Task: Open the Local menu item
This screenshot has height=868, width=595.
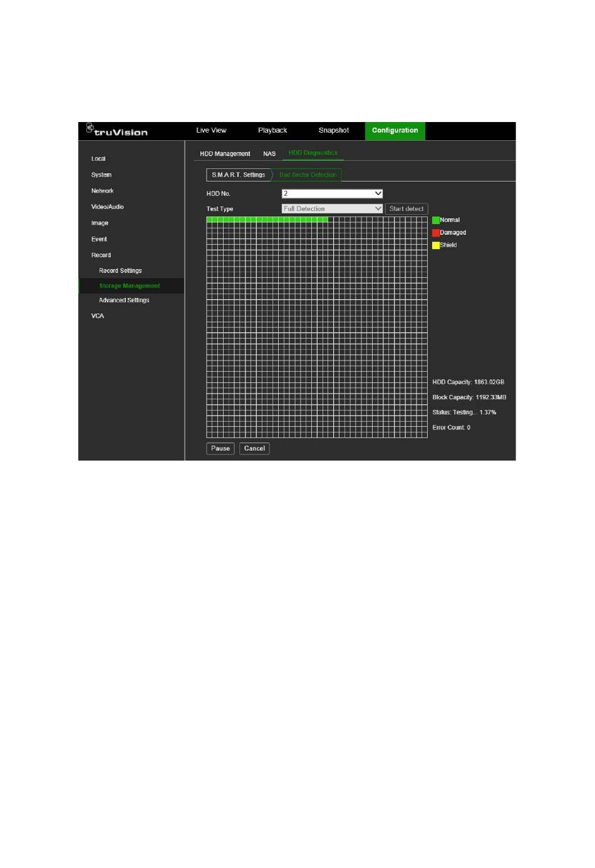Action: click(x=98, y=159)
